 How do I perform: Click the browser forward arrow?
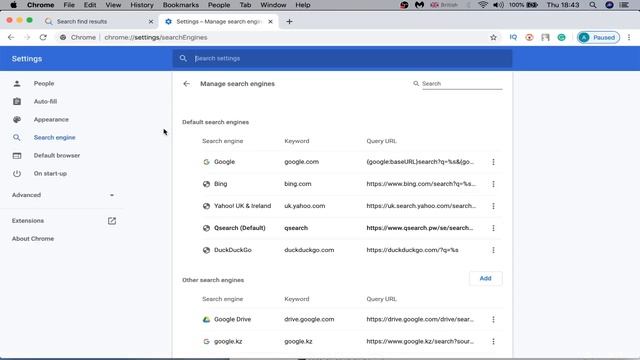(x=27, y=37)
